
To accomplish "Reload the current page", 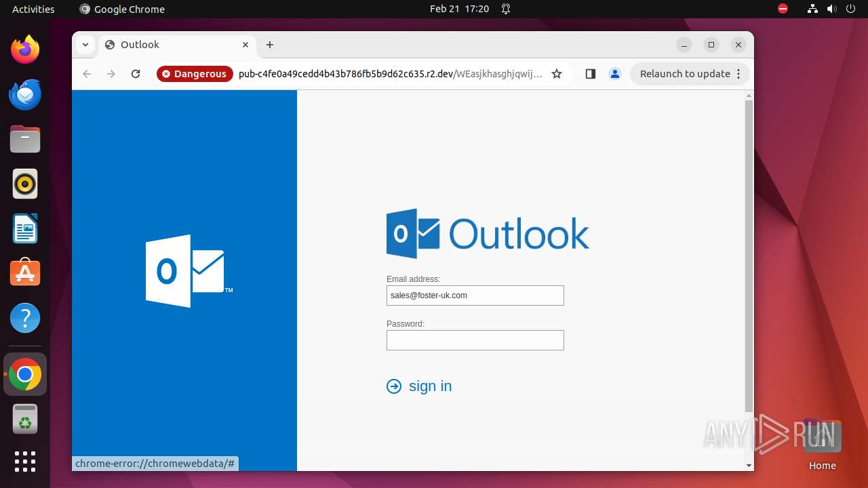I will click(x=136, y=74).
